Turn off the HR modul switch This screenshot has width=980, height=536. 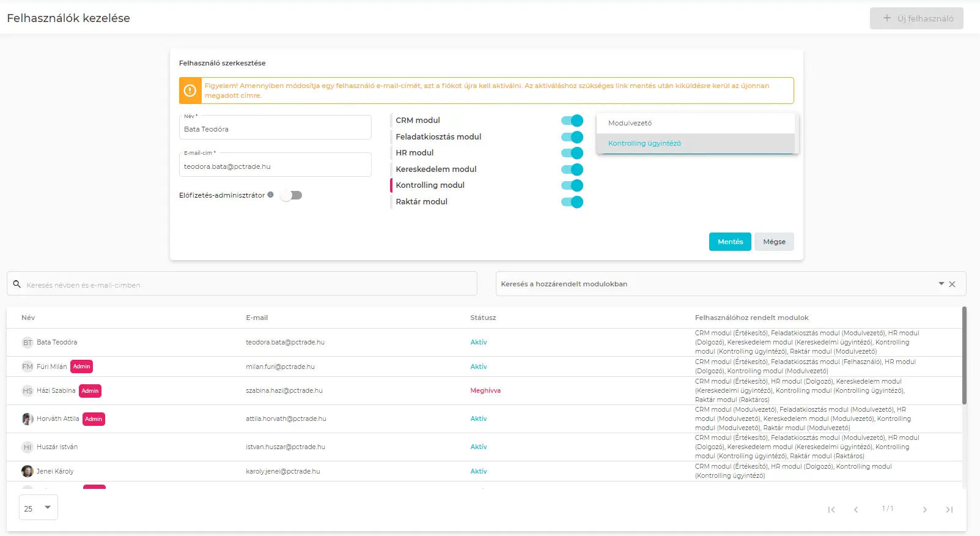click(x=572, y=153)
